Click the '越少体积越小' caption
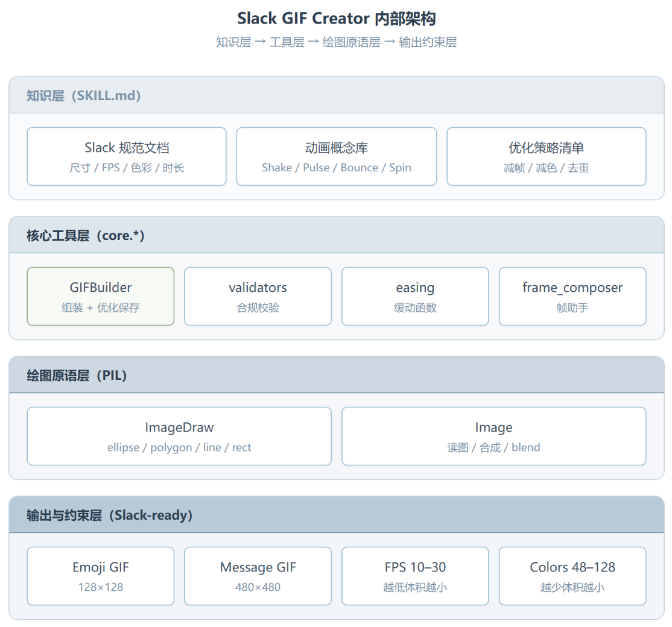 [x=572, y=587]
